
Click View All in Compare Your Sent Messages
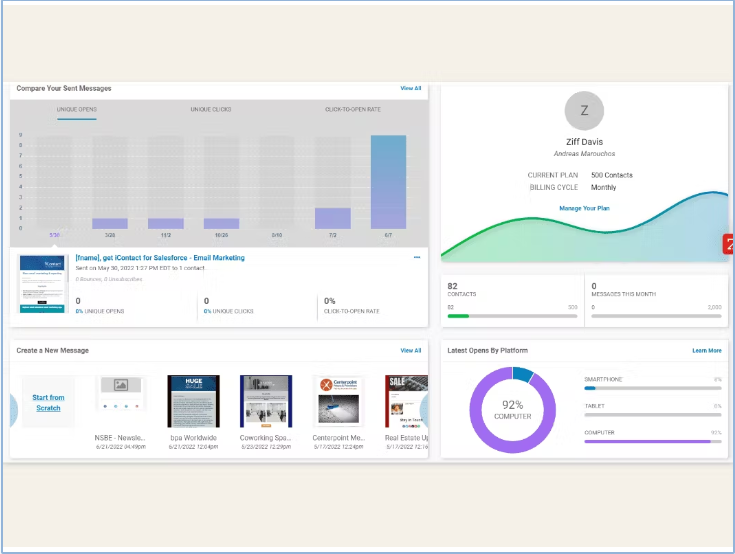tap(411, 88)
